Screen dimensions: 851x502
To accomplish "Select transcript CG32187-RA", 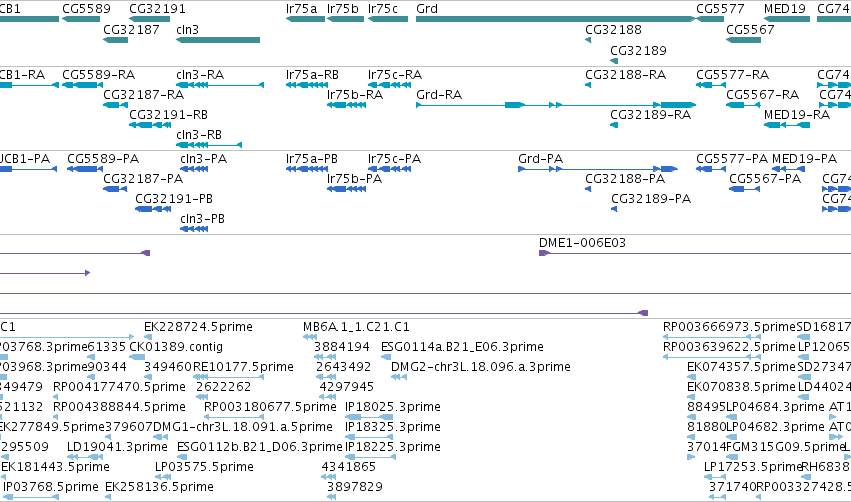I will (116, 105).
